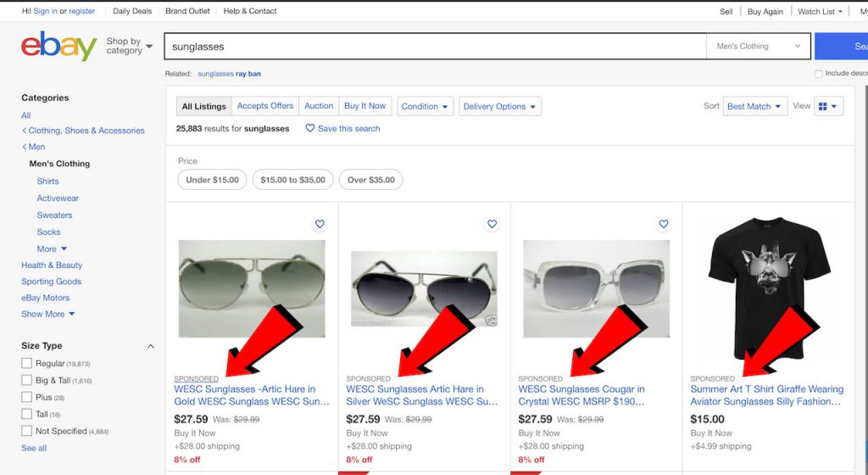The height and width of the screenshot is (475, 868).
Task: Open WESC Sunglasses Artic Hare in Silver listing
Action: click(x=422, y=395)
